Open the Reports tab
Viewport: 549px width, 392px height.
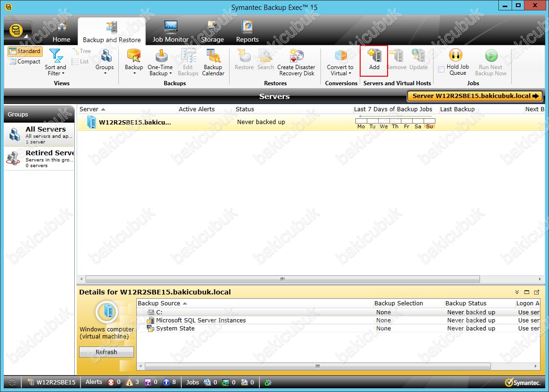[x=247, y=32]
